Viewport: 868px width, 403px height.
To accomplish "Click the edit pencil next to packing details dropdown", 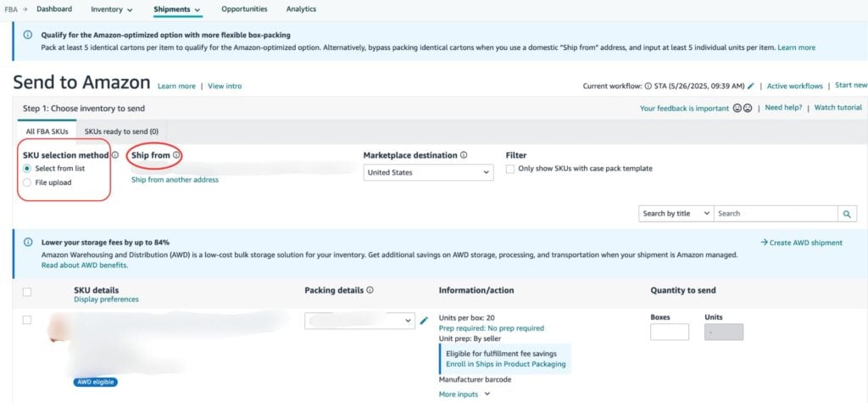I will coord(425,321).
